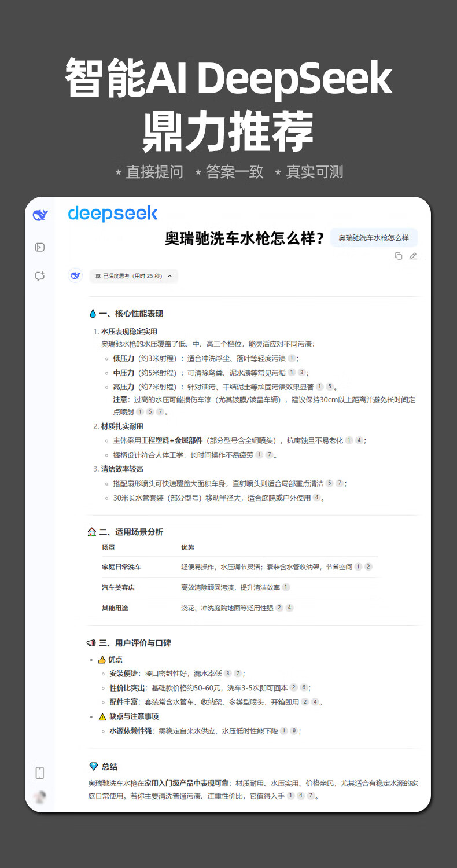Open citation 7 on 握柄设计 line
Screen dimensions: 457x868
point(269,455)
